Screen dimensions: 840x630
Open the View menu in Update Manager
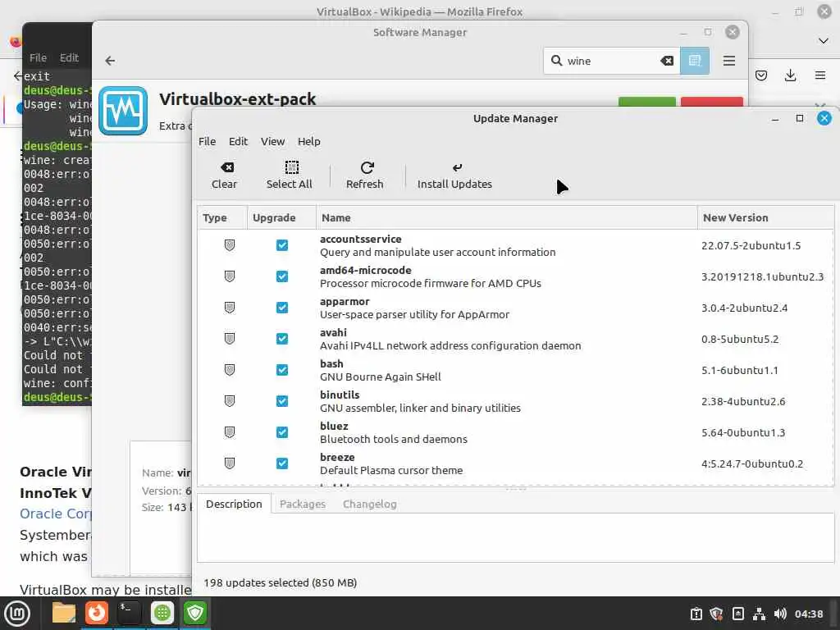tap(272, 141)
